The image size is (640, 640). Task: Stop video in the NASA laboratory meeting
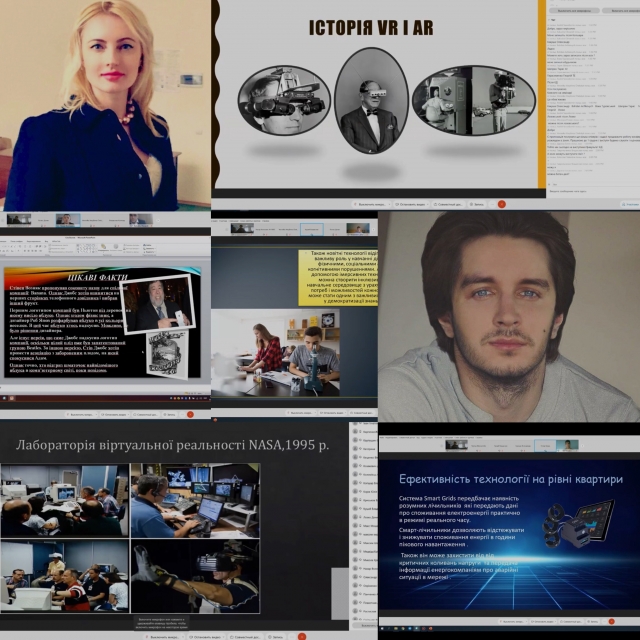tap(204, 637)
